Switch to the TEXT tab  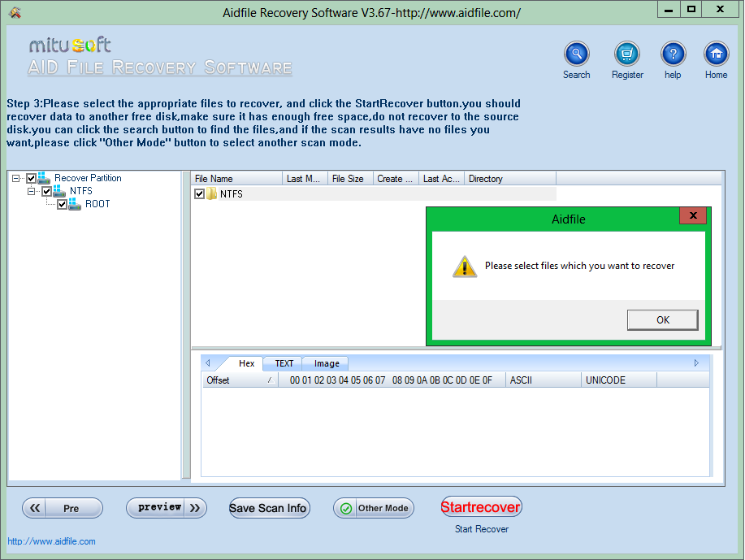[x=284, y=363]
